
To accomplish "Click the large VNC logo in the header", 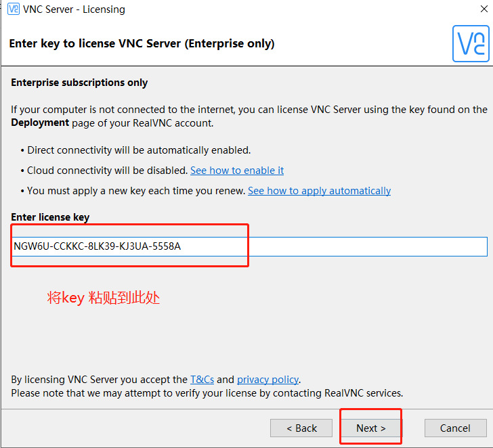I will pos(471,43).
